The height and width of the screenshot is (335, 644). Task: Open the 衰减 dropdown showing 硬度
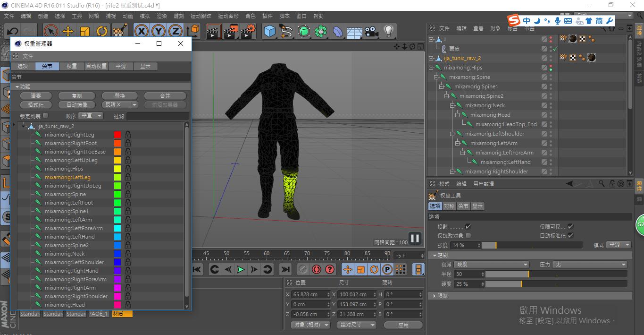click(491, 265)
